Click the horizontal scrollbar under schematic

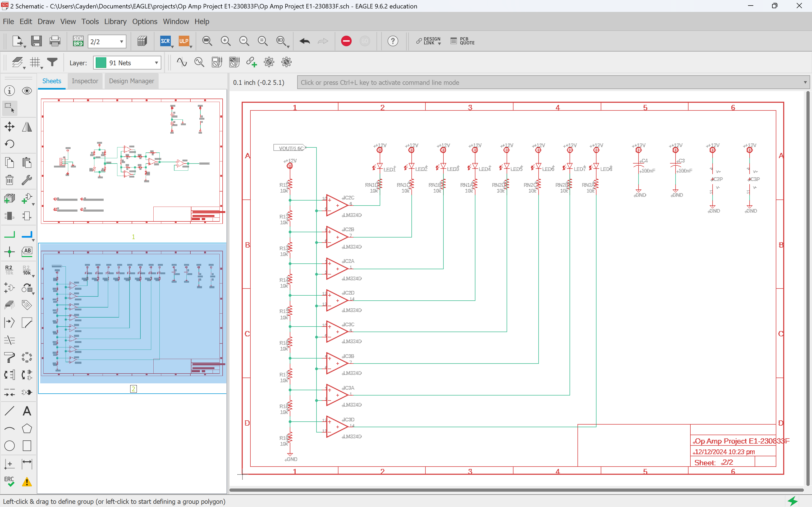[516, 490]
